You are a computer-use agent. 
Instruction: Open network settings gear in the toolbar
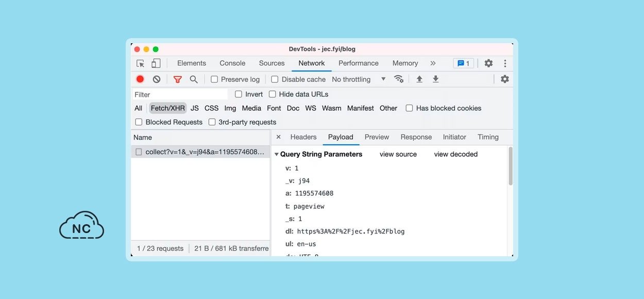pyautogui.click(x=505, y=79)
